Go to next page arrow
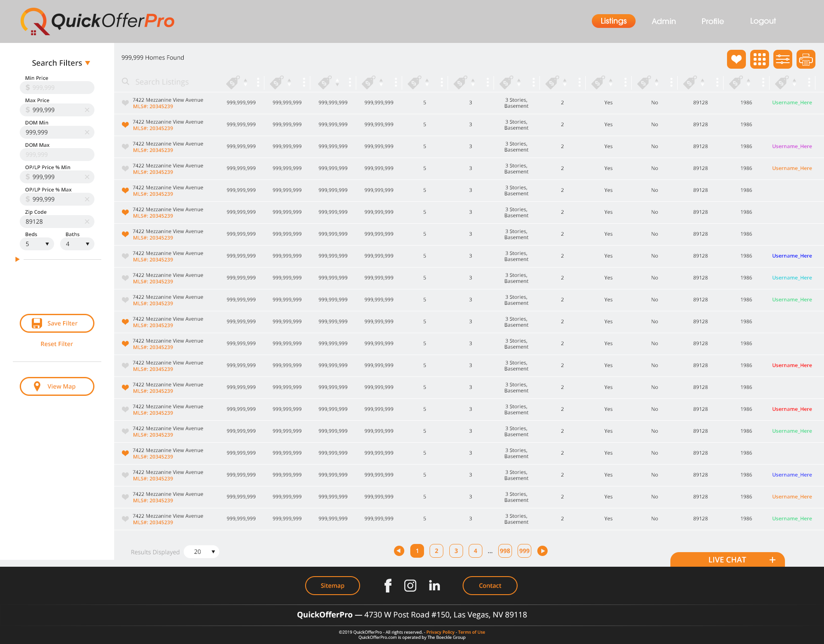Viewport: 824px width, 644px height. (x=542, y=551)
